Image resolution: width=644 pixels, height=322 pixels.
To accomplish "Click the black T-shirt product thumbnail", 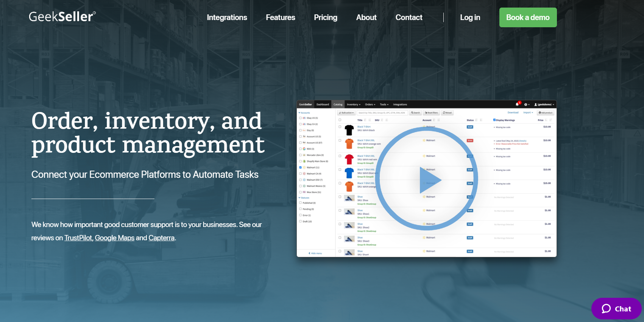I will 349,130.
